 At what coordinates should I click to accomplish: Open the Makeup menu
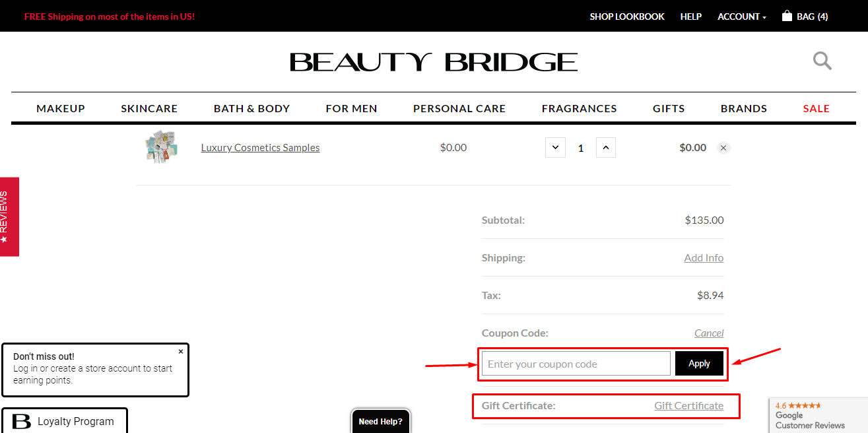click(61, 108)
